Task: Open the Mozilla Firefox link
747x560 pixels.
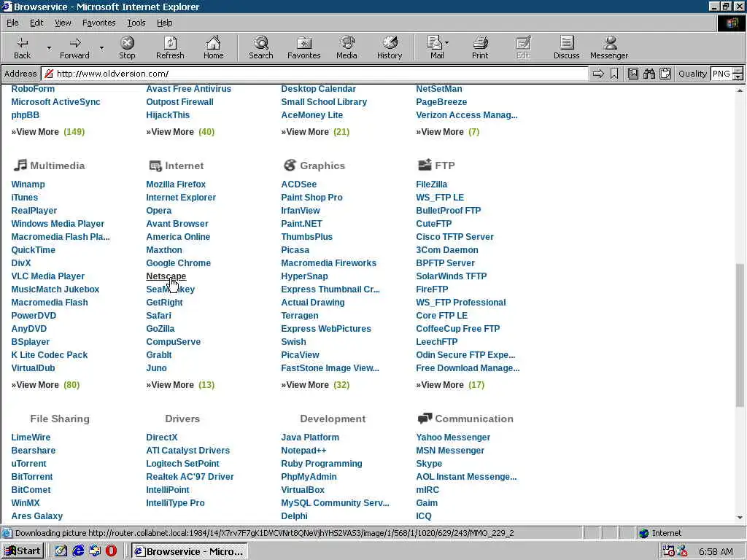Action: coord(176,184)
